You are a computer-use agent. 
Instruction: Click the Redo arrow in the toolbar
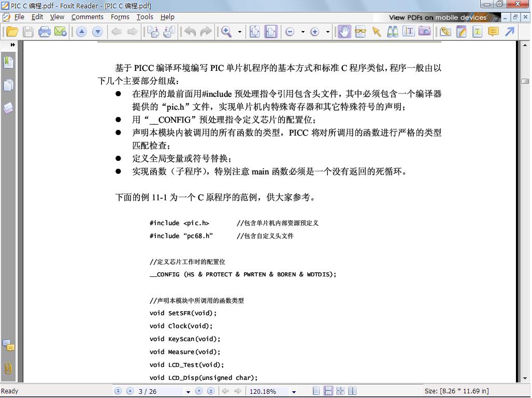(206, 32)
